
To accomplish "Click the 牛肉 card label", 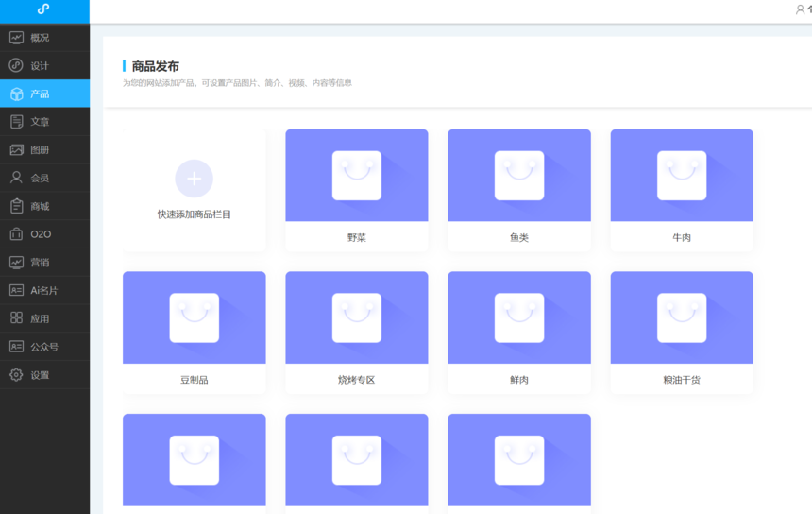I will (682, 237).
